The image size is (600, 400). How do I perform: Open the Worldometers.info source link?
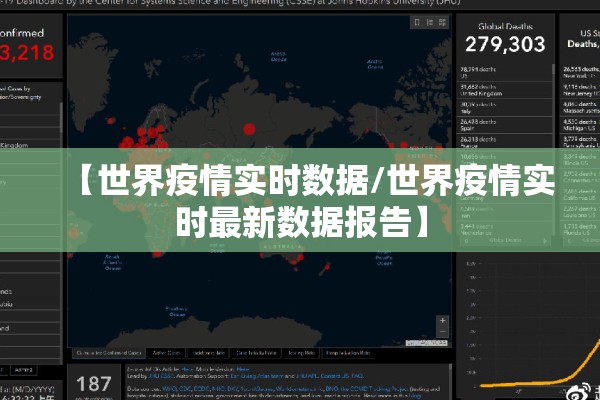coord(299,389)
